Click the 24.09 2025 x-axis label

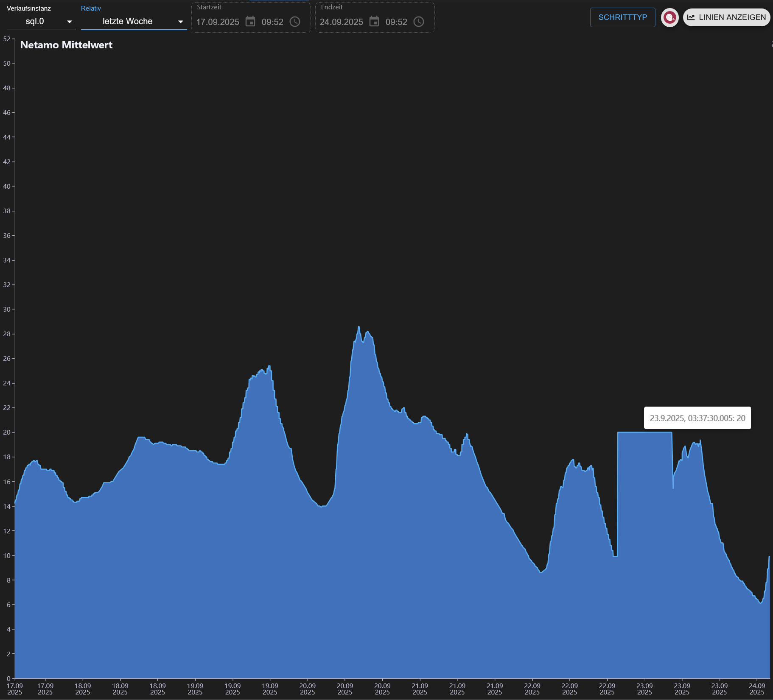[757, 689]
